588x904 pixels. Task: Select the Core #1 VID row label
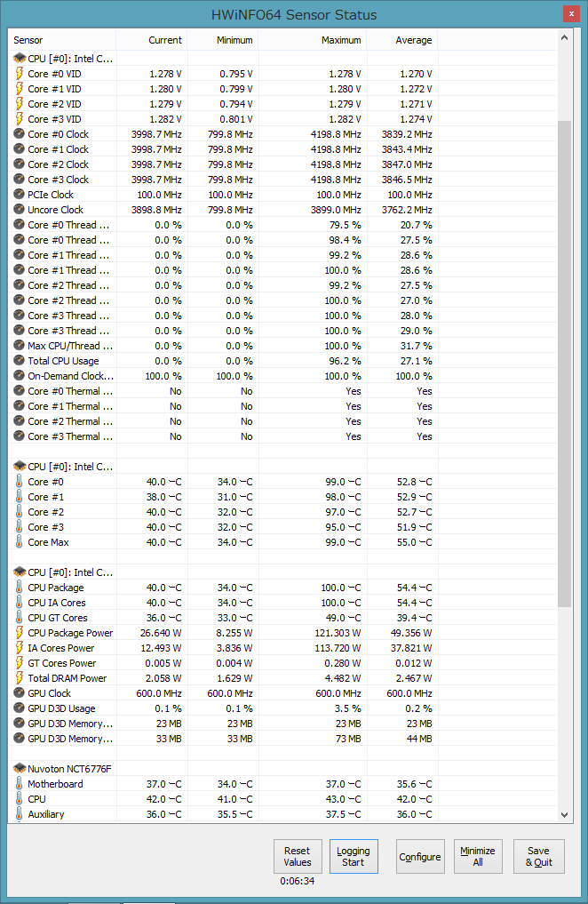click(54, 89)
